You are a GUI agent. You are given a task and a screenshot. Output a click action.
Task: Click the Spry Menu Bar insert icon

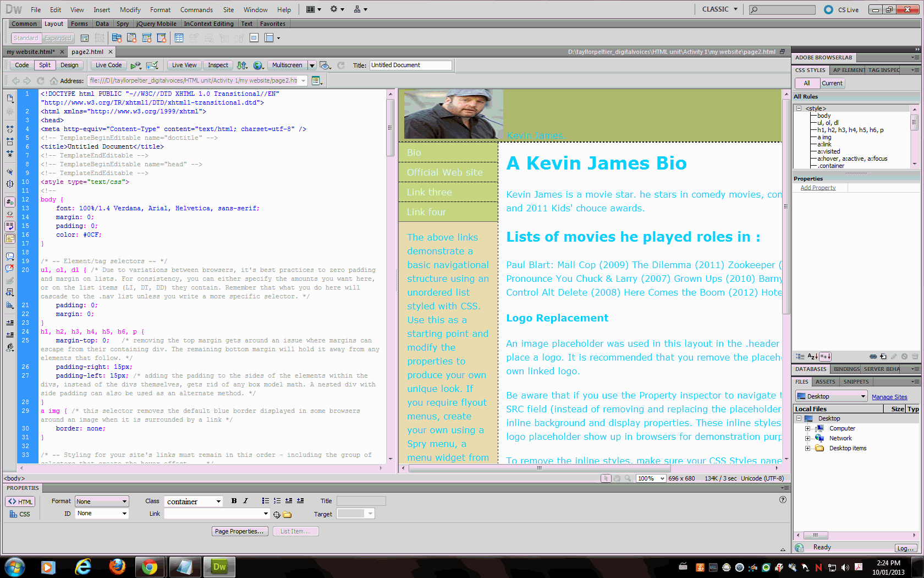(x=117, y=38)
